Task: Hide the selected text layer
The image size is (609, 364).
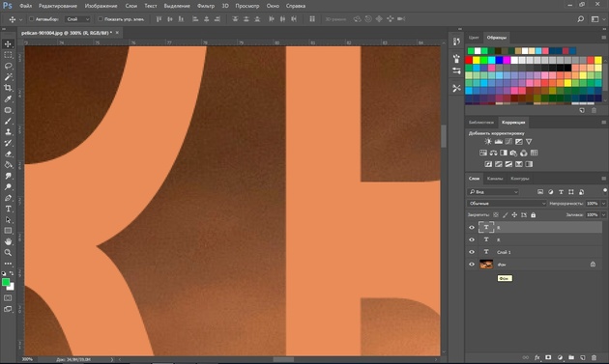Action: click(472, 228)
